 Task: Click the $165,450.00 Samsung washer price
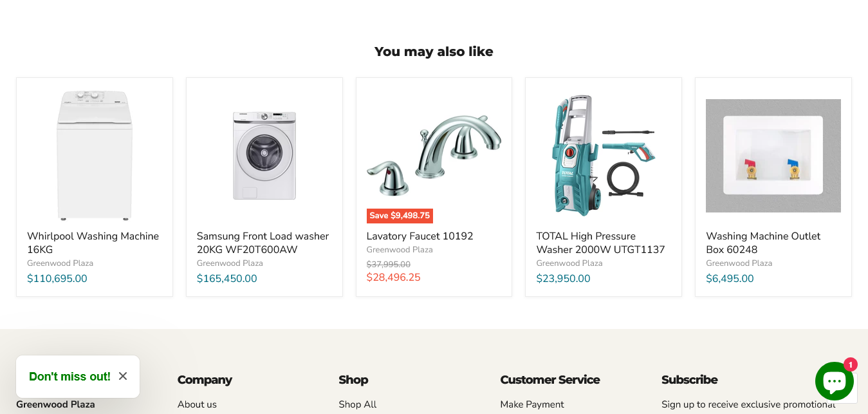(226, 279)
